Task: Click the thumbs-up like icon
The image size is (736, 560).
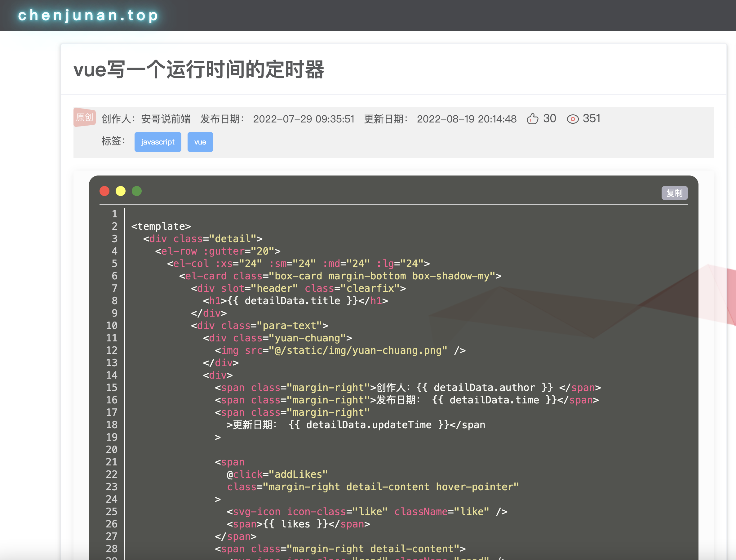Action: point(532,119)
